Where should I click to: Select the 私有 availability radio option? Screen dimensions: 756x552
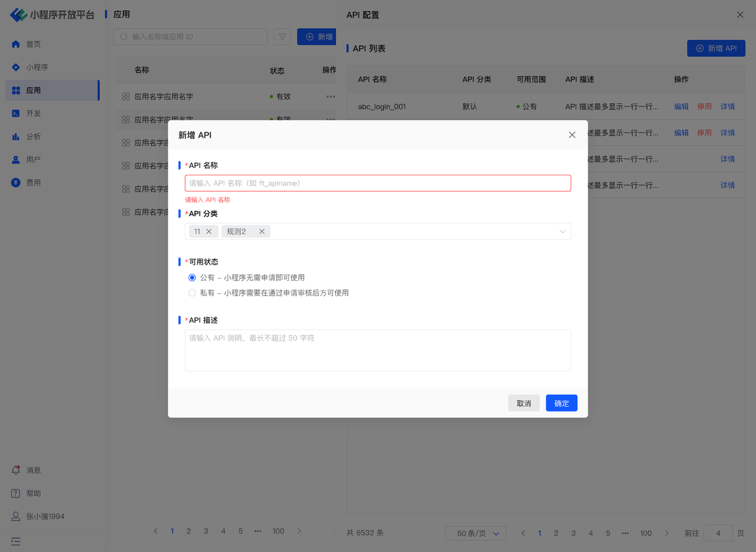click(192, 293)
